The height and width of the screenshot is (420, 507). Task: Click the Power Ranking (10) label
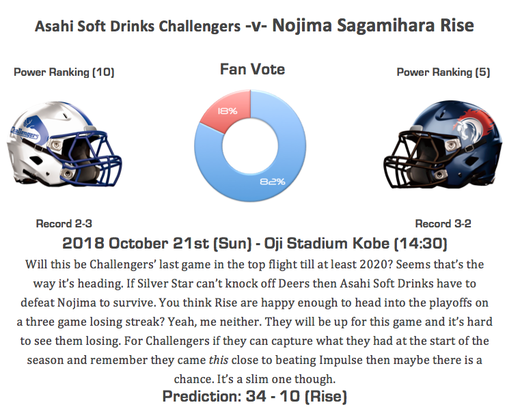tap(64, 72)
